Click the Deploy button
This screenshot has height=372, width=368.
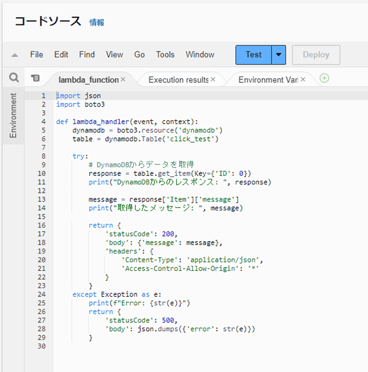pos(316,55)
